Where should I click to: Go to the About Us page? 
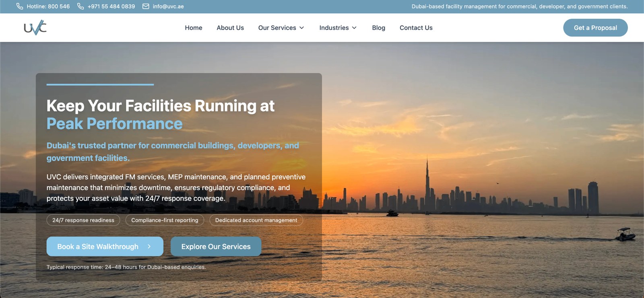[230, 28]
